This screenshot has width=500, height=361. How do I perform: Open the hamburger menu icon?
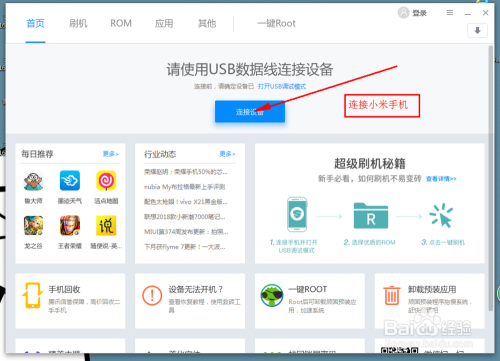coord(450,13)
